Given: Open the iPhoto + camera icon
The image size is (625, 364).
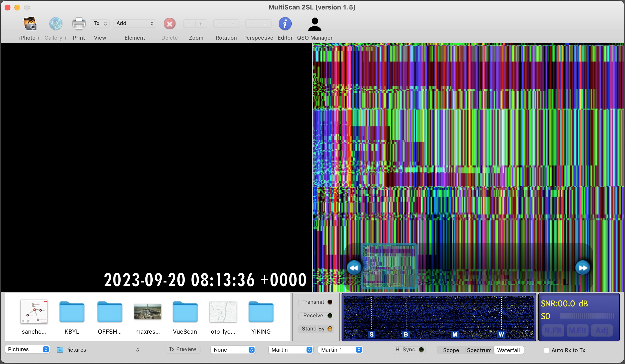Looking at the screenshot, I should [30, 24].
